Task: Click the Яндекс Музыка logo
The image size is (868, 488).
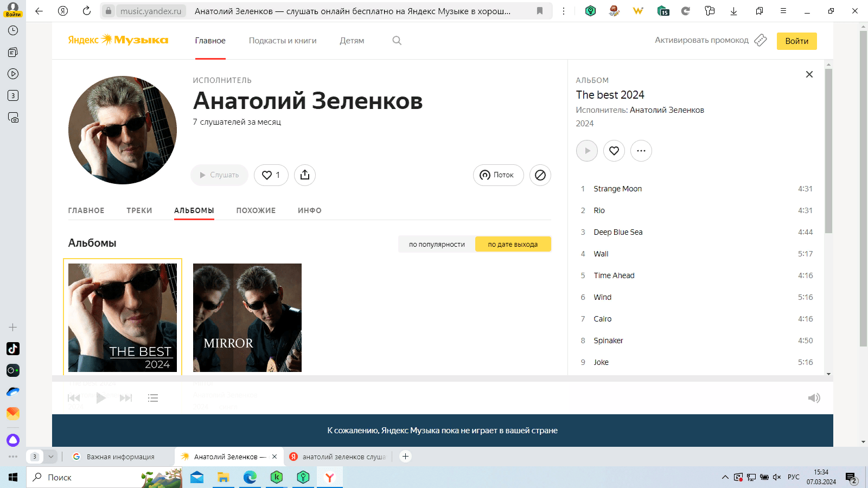Action: [118, 40]
